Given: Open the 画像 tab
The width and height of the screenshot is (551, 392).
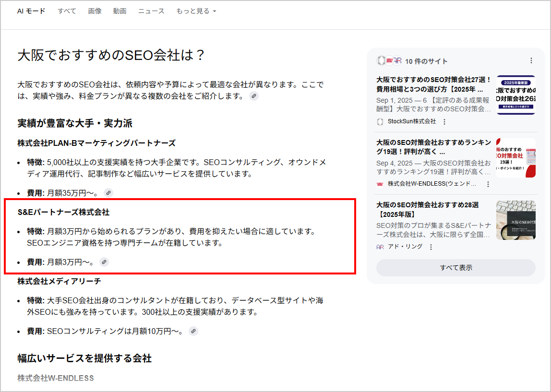Looking at the screenshot, I should click(95, 11).
